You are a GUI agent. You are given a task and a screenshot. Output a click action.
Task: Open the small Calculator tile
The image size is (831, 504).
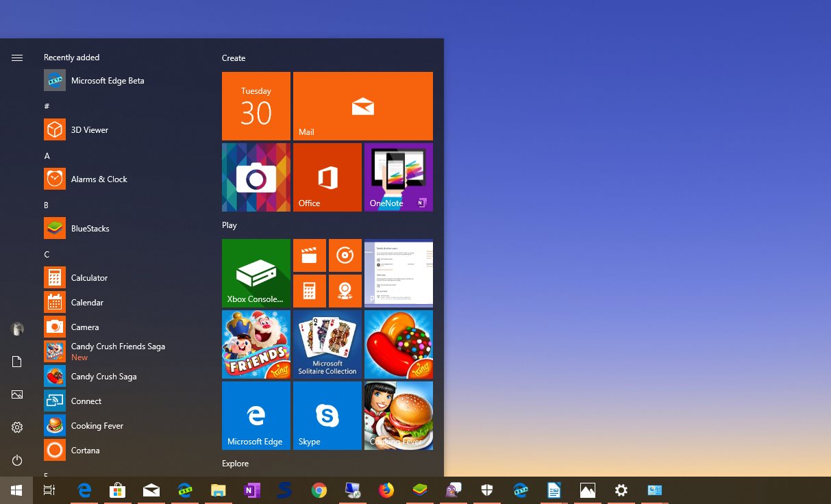click(x=310, y=291)
